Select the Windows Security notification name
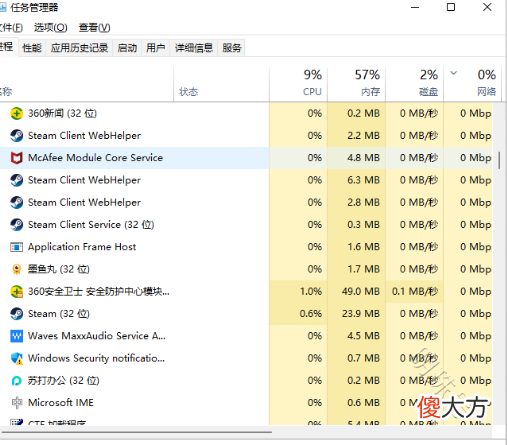The image size is (507, 445). [96, 358]
